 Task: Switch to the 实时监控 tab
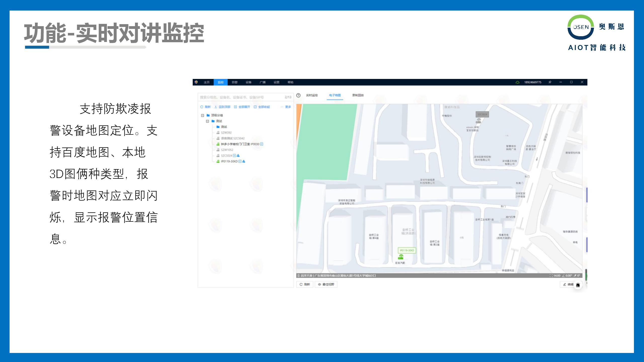pyautogui.click(x=312, y=95)
